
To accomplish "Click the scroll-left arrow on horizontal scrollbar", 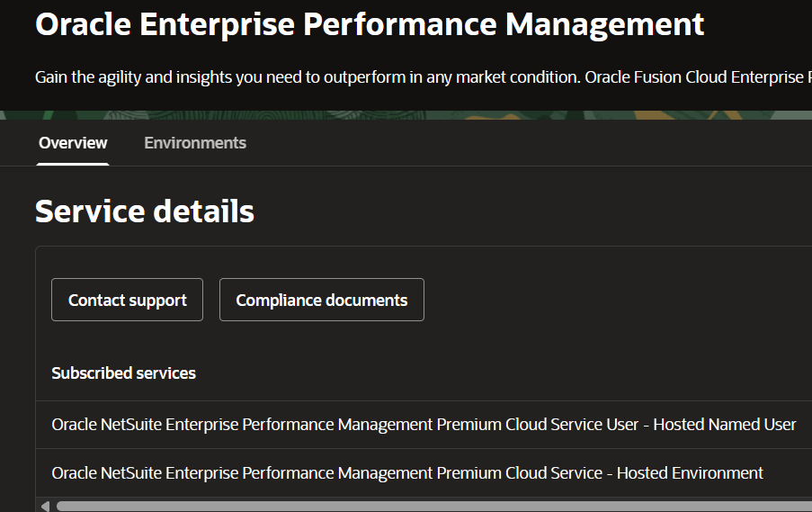I will 45,506.
